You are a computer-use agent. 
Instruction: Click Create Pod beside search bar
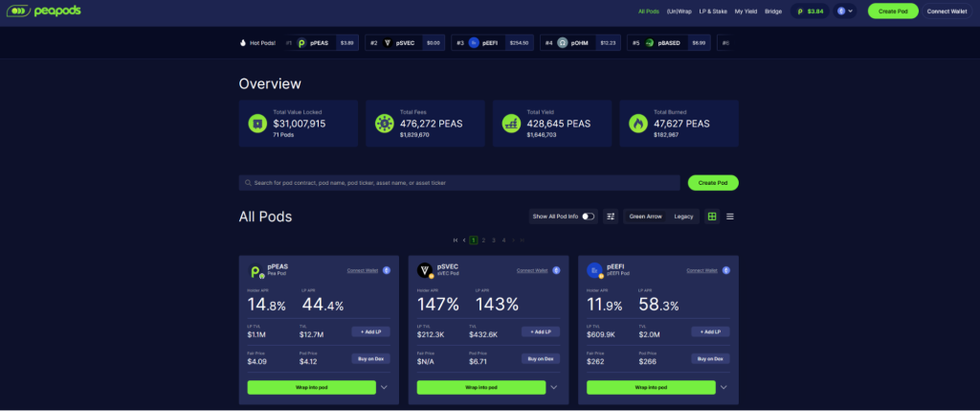click(713, 183)
